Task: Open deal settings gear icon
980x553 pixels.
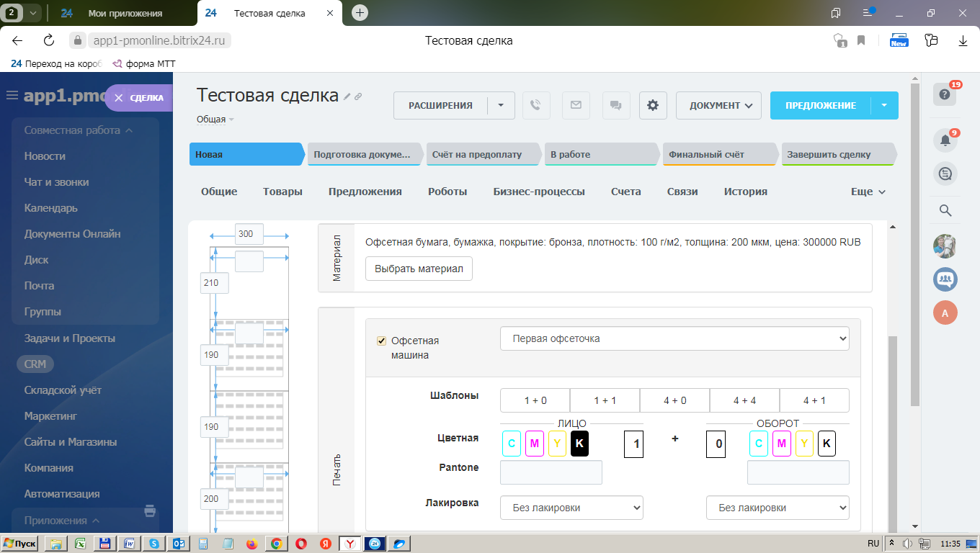Action: click(653, 105)
